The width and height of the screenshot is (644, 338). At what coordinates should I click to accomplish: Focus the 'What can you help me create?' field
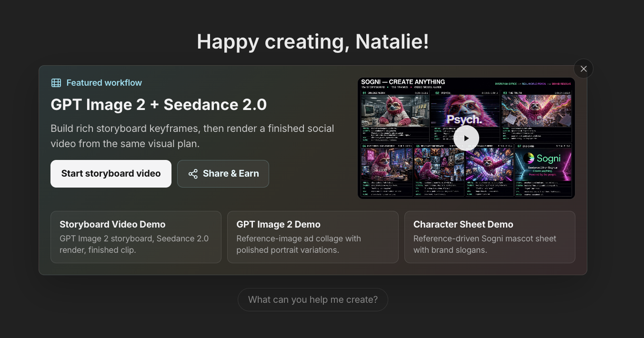[313, 300]
